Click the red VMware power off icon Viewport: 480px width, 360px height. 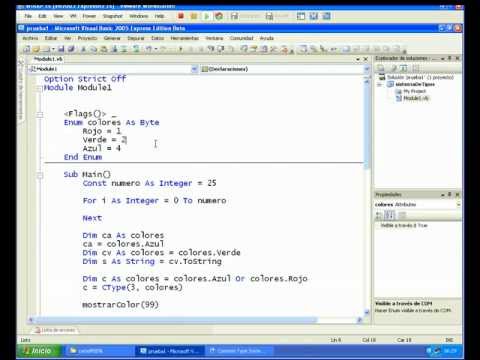pyautogui.click(x=181, y=16)
